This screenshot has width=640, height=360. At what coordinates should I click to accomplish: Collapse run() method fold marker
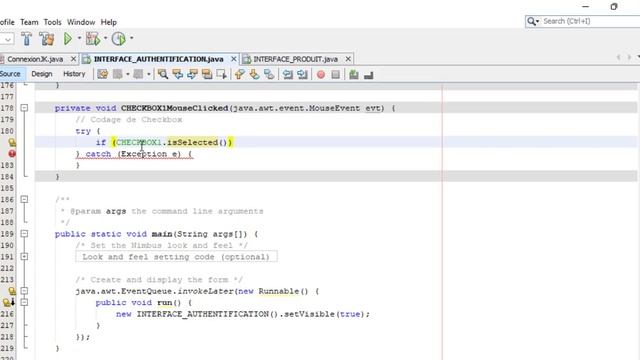click(x=24, y=302)
